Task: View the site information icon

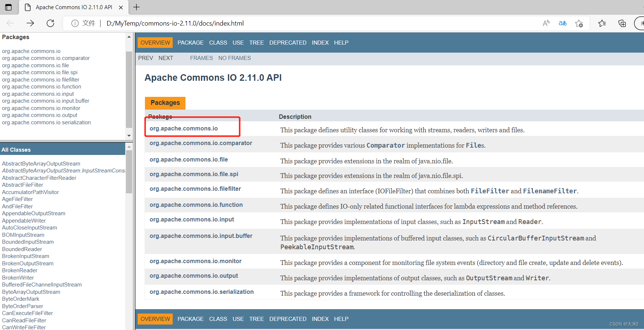Action: tap(75, 23)
